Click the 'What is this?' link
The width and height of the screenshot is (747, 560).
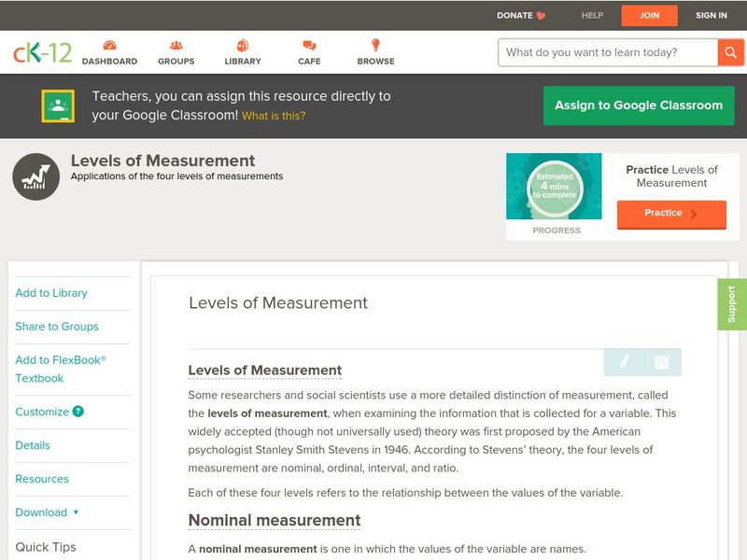coord(274,116)
